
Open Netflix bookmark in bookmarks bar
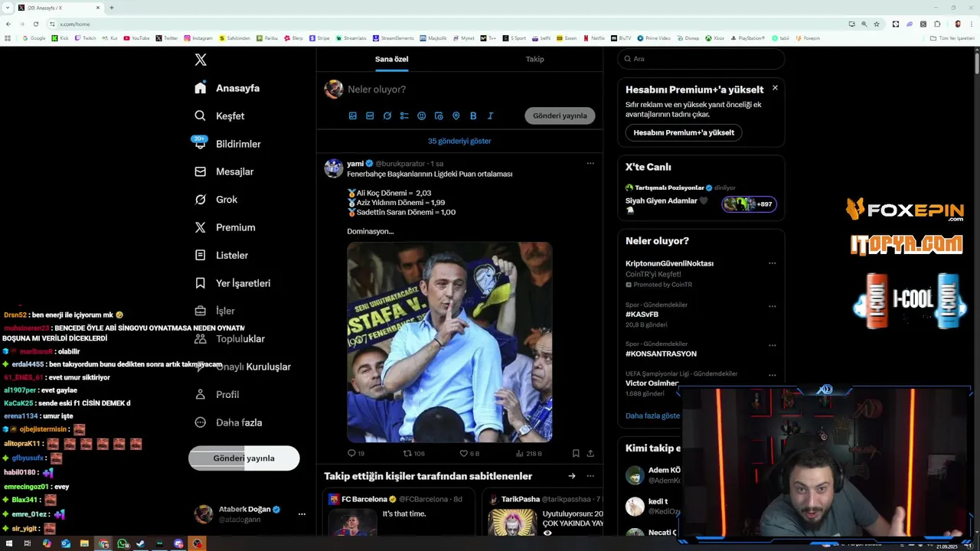(x=594, y=38)
